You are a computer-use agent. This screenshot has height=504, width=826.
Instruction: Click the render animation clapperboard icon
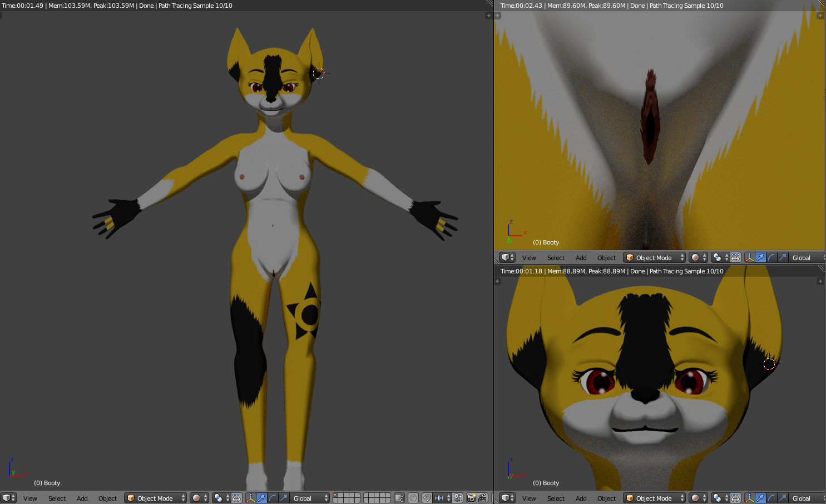[x=482, y=498]
